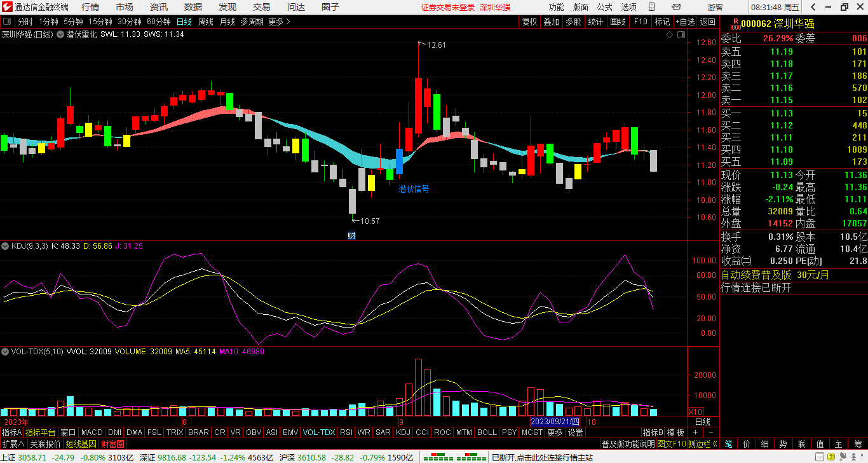Open the 画线 drawing tools button
Screen dimensions: 868x463
point(618,22)
